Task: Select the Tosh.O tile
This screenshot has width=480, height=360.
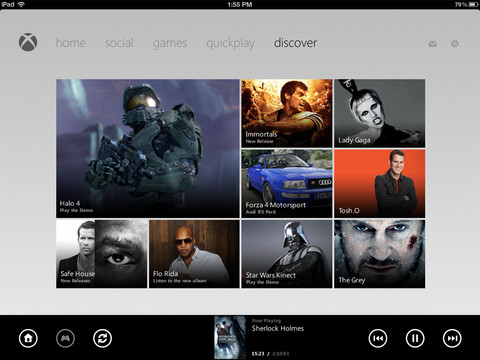Action: 380,184
